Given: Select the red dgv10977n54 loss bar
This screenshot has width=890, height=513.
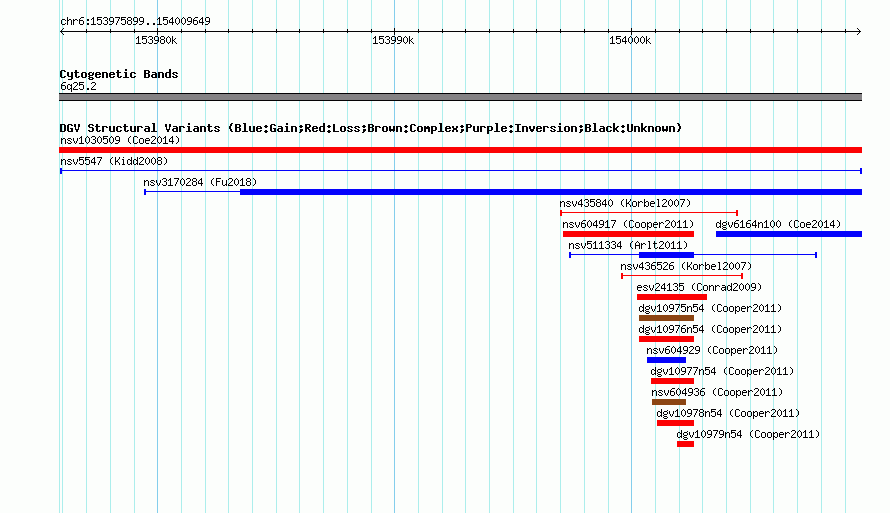Looking at the screenshot, I should 673,381.
